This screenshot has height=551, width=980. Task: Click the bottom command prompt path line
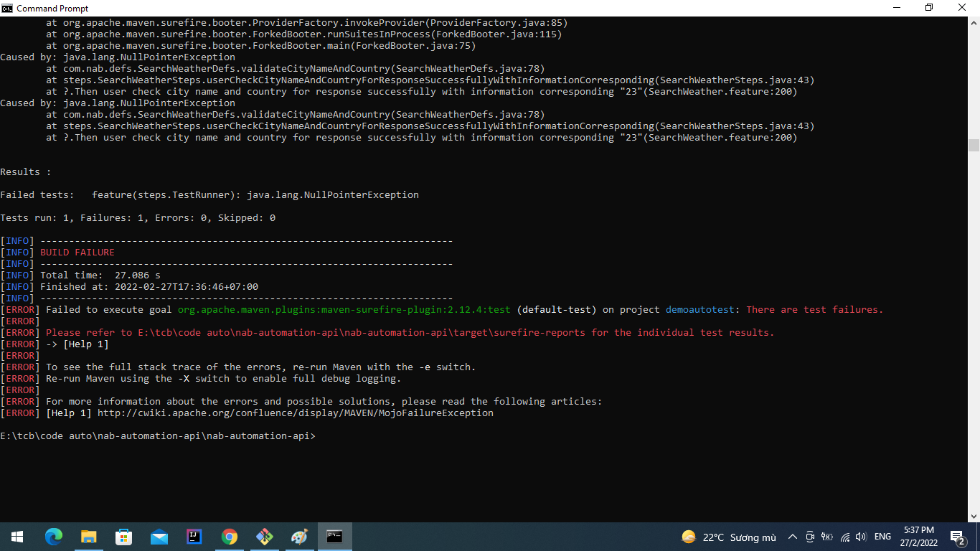158,436
